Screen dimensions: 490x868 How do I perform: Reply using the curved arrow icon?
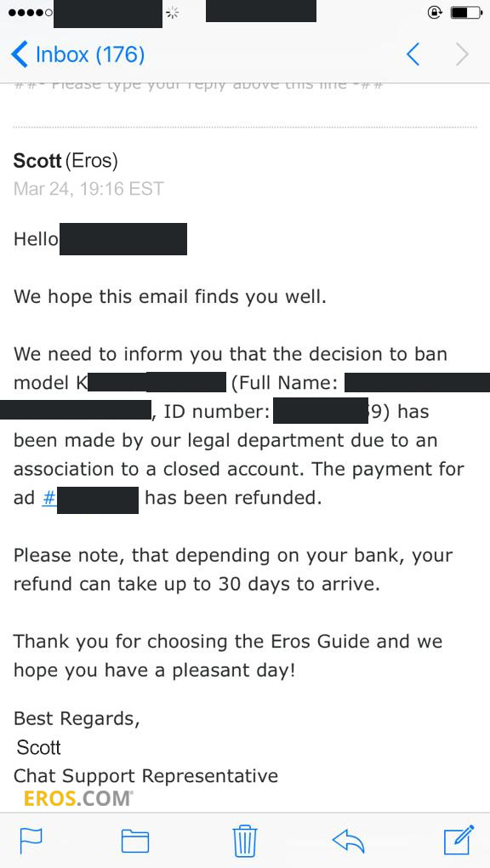point(348,842)
